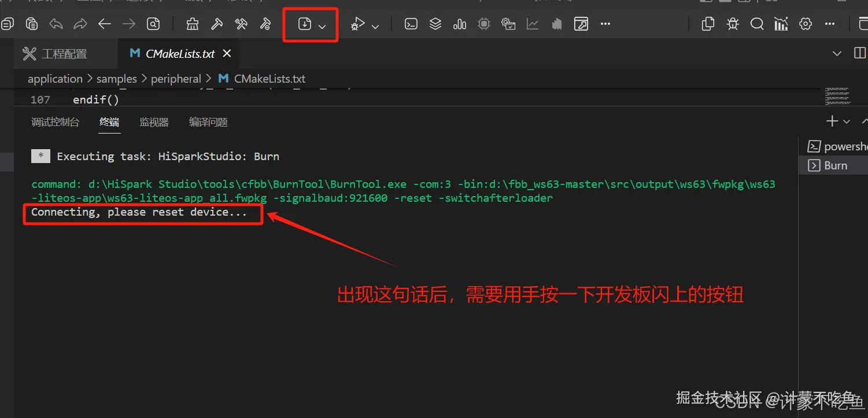Click the rebuild crossed-hammers icon
The image size is (868, 418).
click(241, 24)
